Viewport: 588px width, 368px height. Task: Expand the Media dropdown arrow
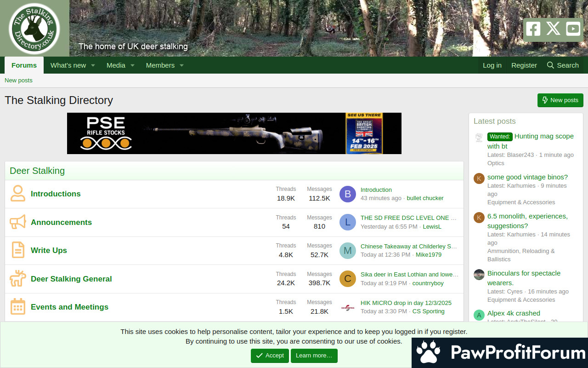pyautogui.click(x=132, y=65)
